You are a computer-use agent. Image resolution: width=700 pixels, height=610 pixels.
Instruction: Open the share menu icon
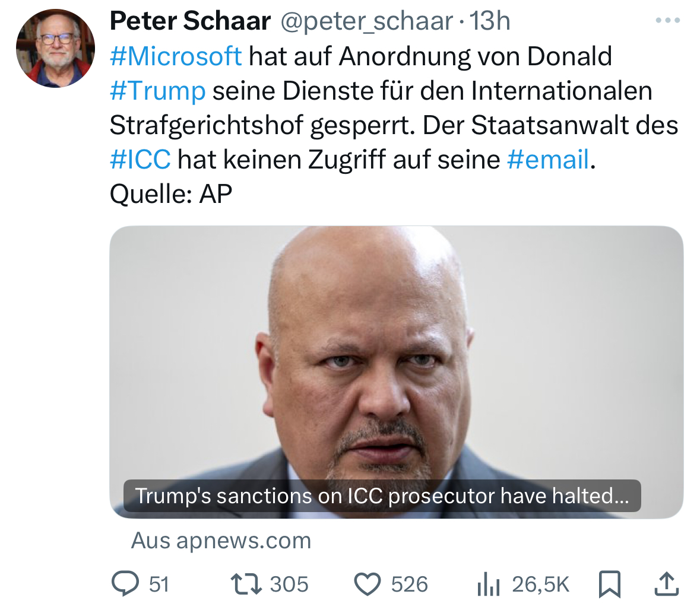pyautogui.click(x=666, y=584)
